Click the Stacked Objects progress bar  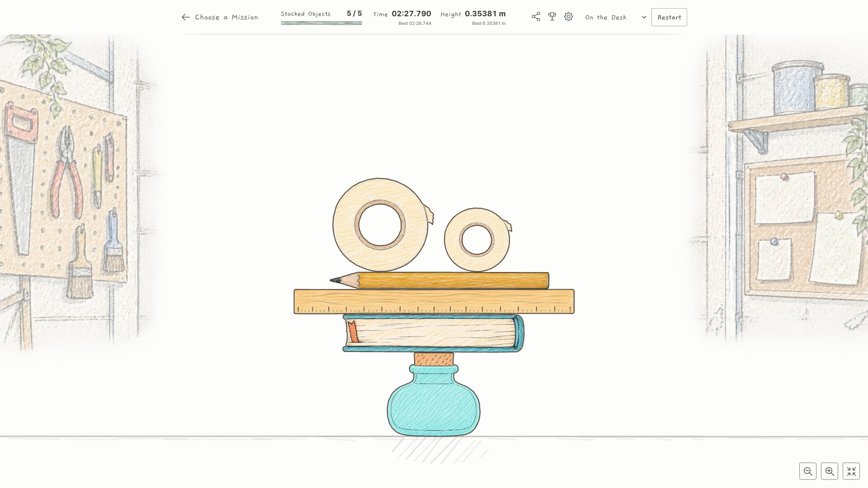(x=321, y=23)
